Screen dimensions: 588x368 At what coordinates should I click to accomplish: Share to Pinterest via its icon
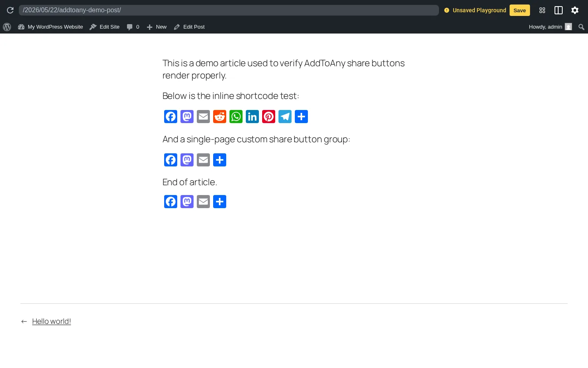269,117
